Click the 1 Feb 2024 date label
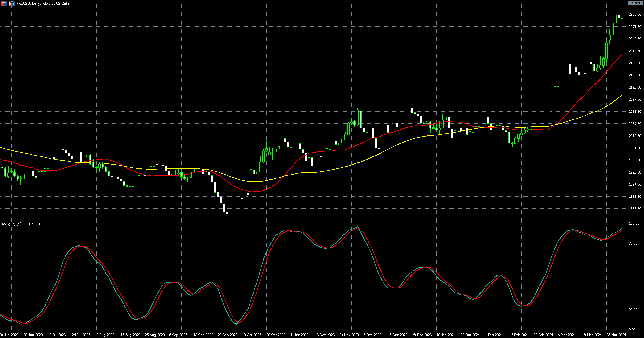This screenshot has width=644, height=338. (x=494, y=335)
